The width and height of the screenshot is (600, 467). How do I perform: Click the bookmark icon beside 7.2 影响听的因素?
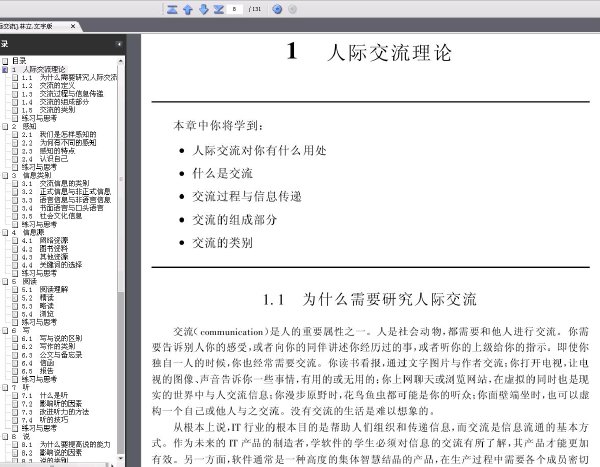point(15,404)
